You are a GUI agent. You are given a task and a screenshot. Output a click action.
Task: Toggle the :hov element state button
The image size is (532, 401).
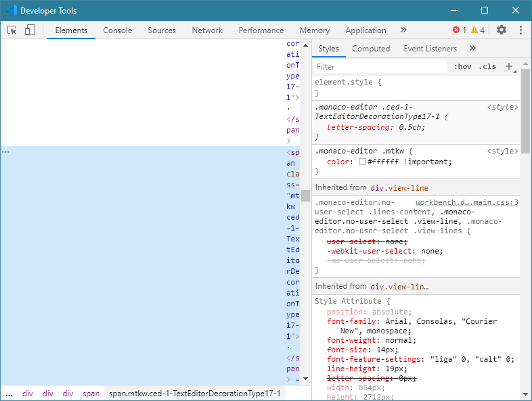(463, 66)
